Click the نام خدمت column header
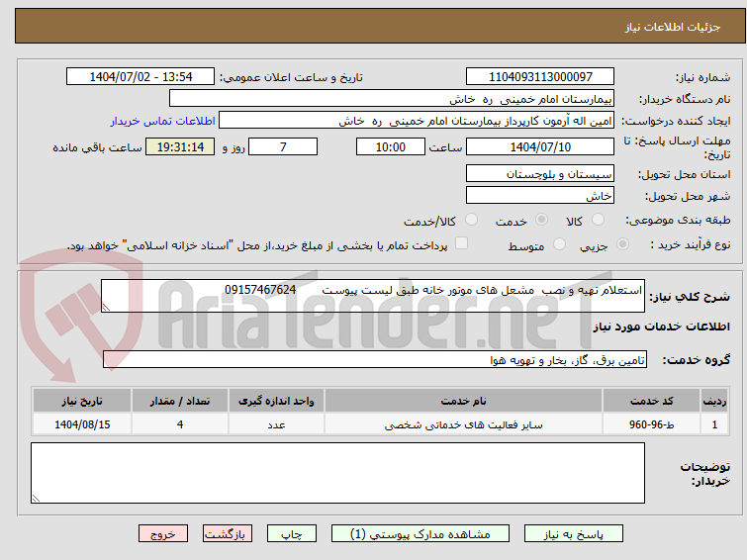747x560 pixels. (464, 401)
